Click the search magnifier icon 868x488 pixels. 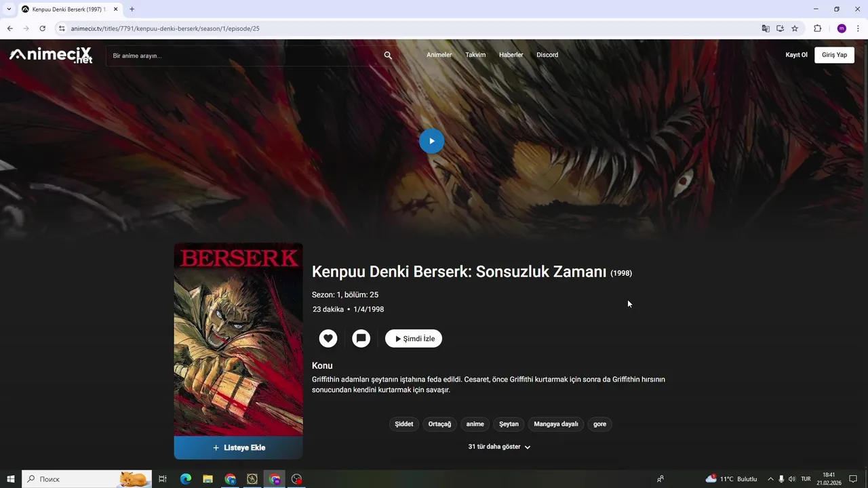pyautogui.click(x=388, y=56)
